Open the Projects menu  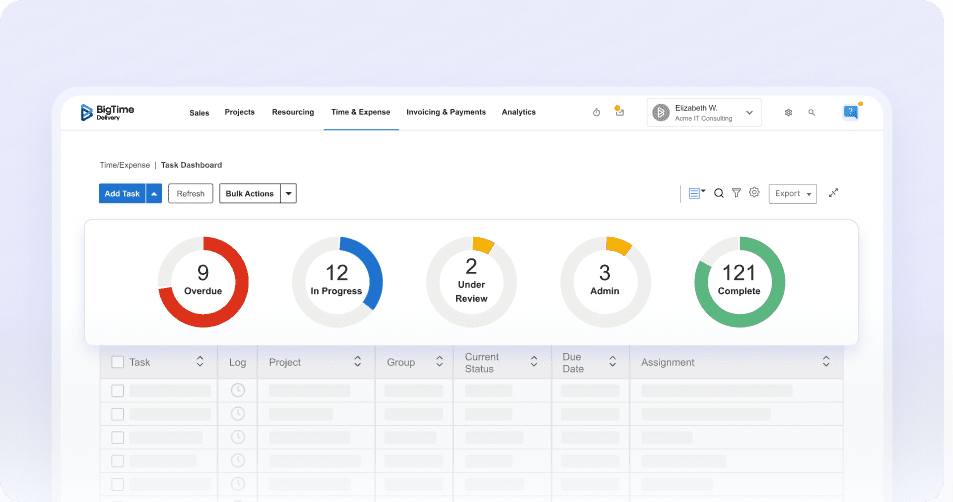(x=239, y=112)
